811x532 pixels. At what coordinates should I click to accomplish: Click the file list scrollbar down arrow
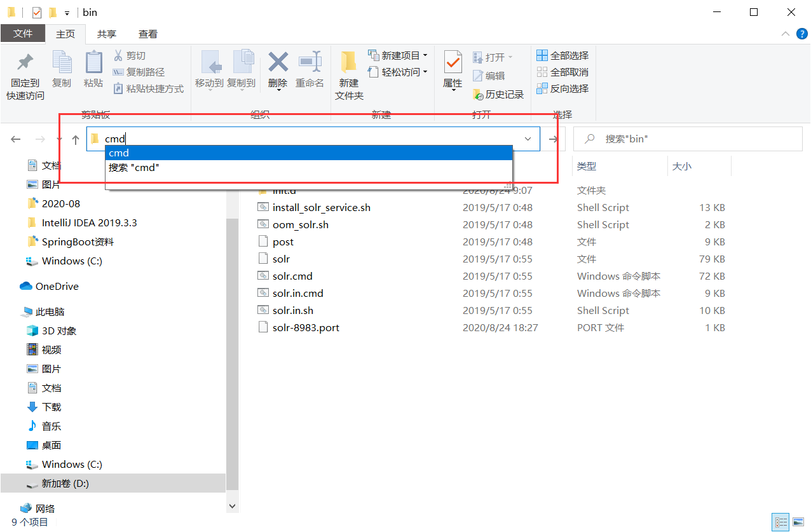[x=232, y=505]
